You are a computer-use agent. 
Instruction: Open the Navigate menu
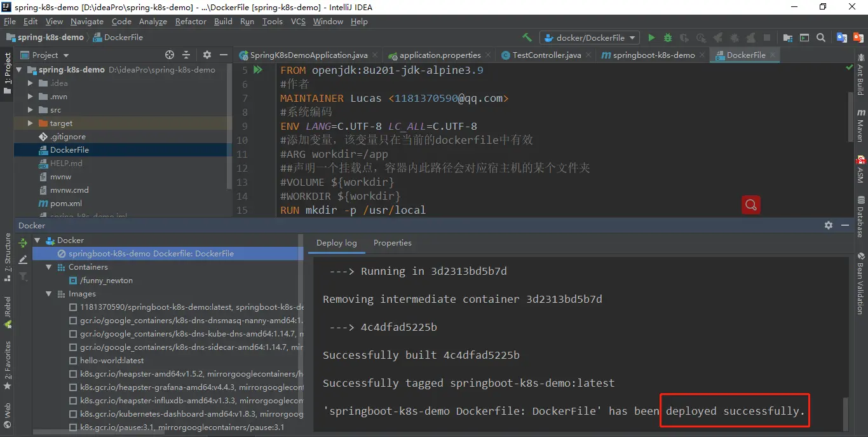[86, 21]
